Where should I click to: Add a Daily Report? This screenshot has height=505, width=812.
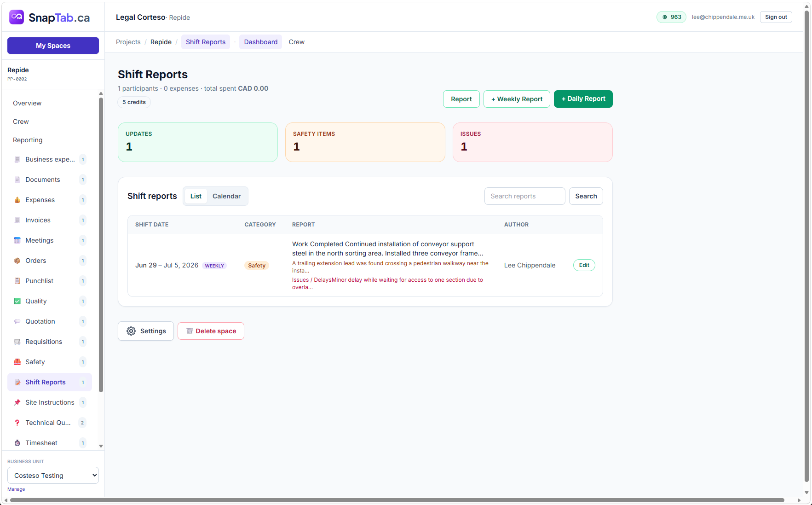point(583,99)
